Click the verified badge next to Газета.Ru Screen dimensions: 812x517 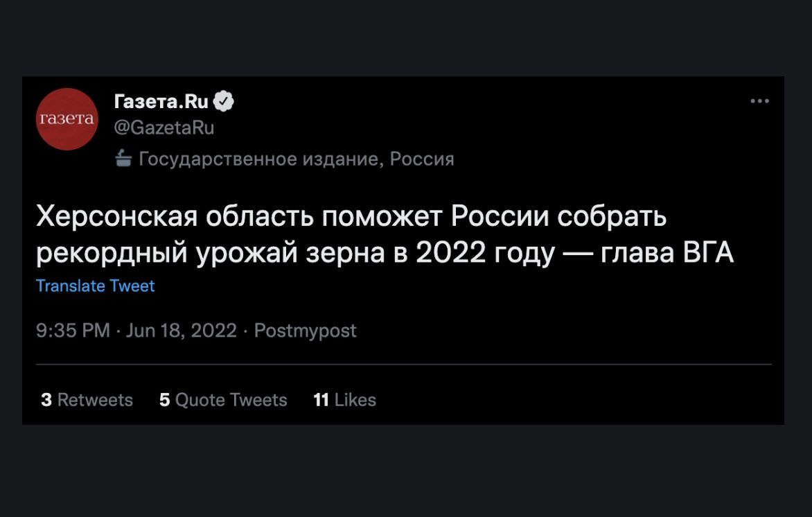point(224,102)
